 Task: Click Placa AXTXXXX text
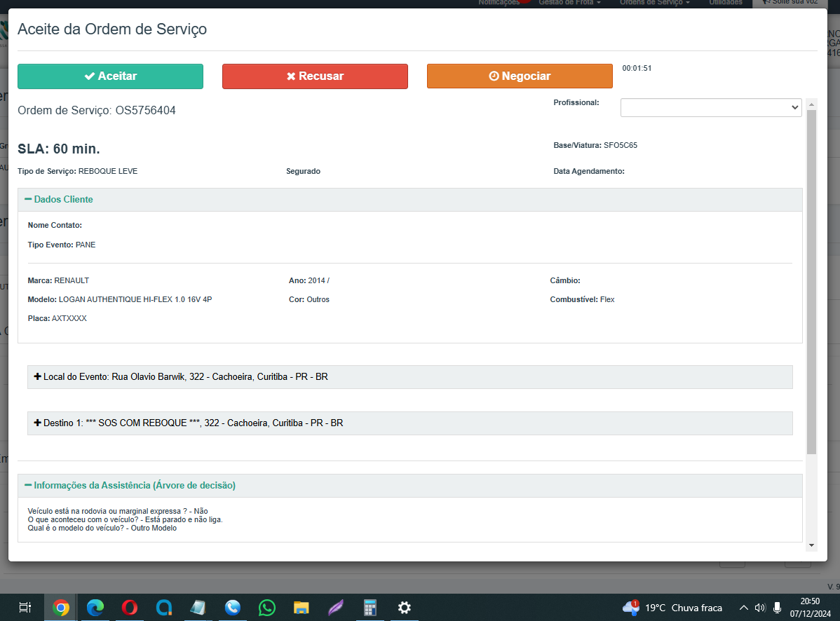tap(57, 318)
